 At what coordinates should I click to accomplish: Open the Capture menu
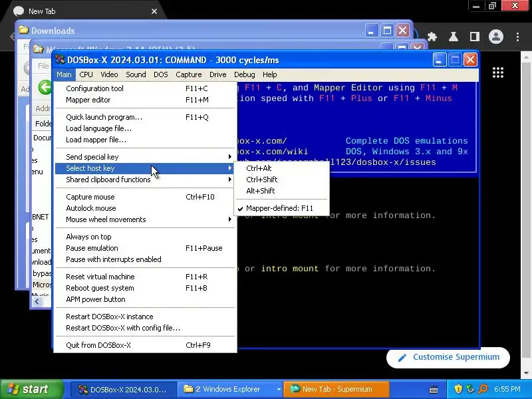click(x=189, y=74)
